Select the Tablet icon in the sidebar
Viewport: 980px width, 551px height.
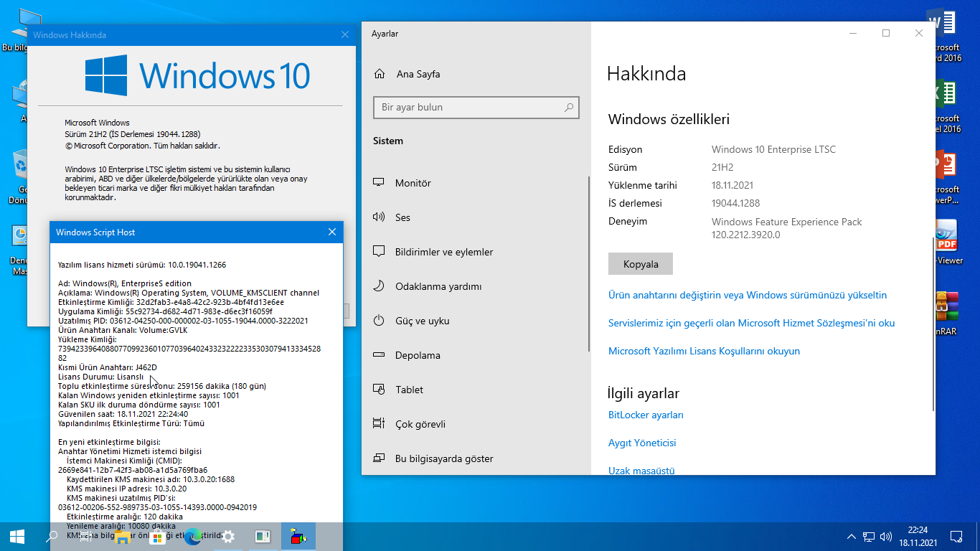tap(380, 390)
